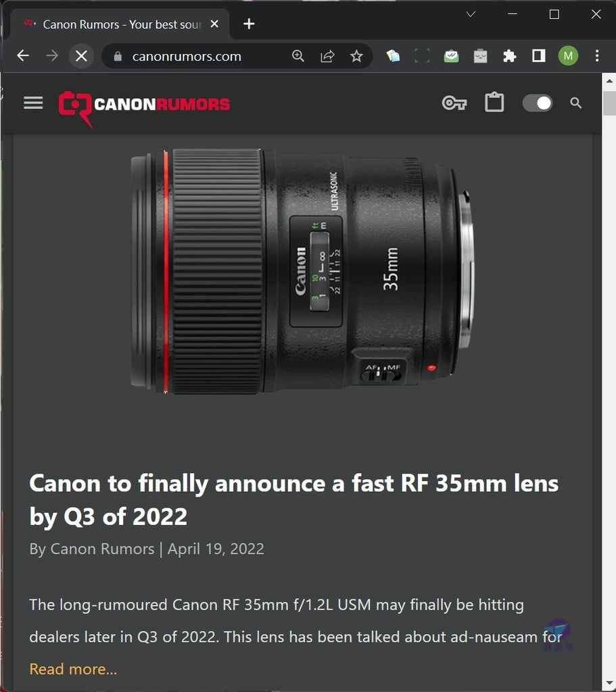
Task: Open Chrome three-dot menu
Action: pos(597,55)
